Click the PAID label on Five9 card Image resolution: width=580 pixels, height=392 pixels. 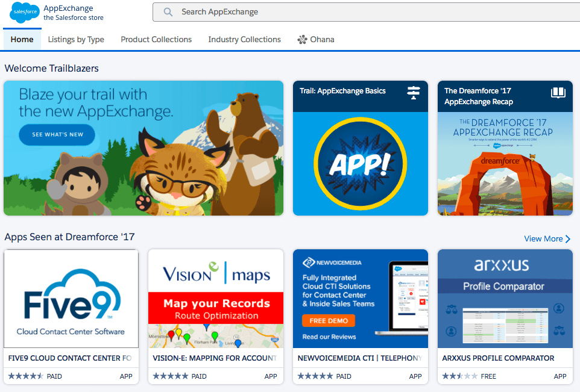click(x=54, y=376)
